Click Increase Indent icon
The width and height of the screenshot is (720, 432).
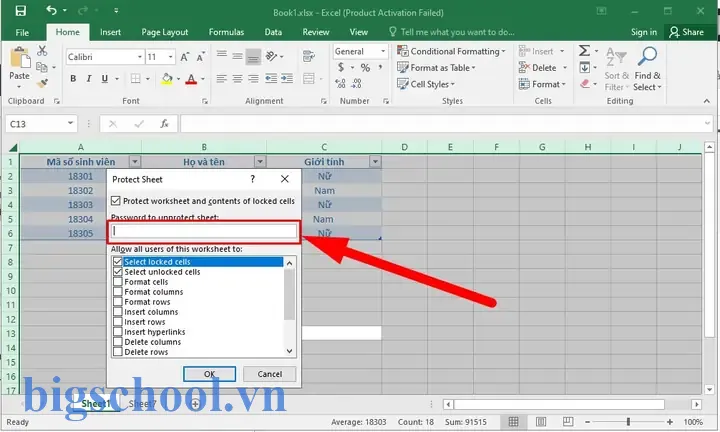[x=287, y=79]
